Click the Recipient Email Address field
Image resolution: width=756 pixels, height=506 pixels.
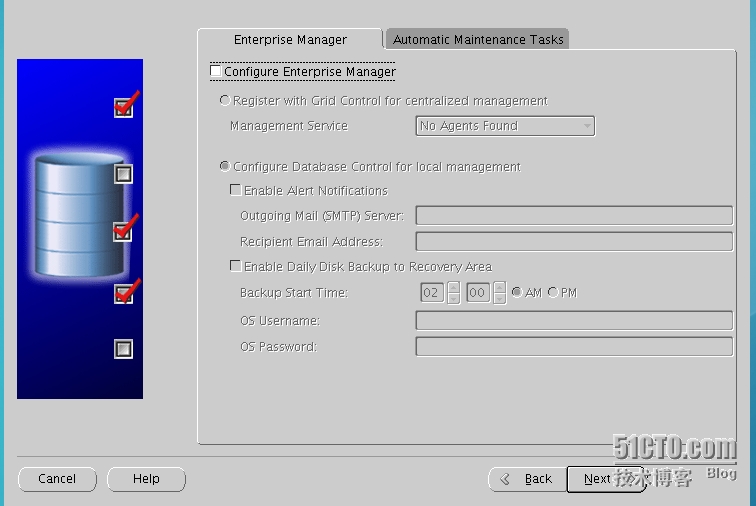[x=574, y=241]
